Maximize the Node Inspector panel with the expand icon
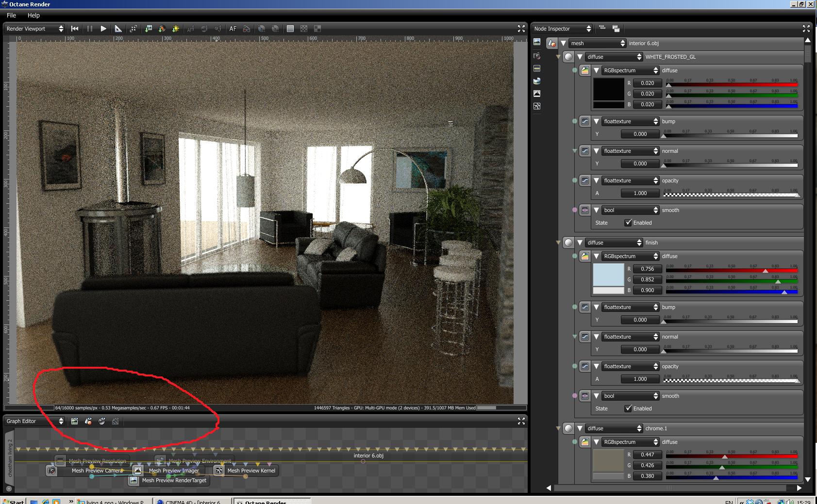 click(x=806, y=29)
